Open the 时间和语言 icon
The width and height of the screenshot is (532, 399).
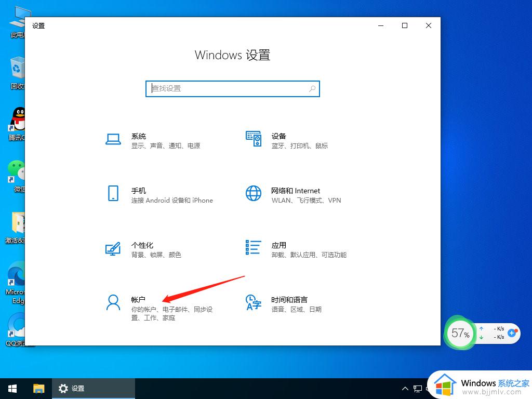point(254,303)
